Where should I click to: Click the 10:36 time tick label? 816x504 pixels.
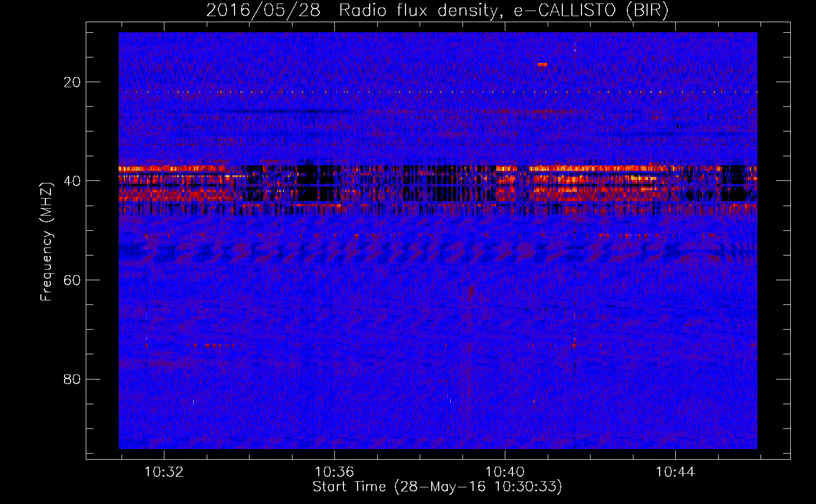tap(334, 472)
